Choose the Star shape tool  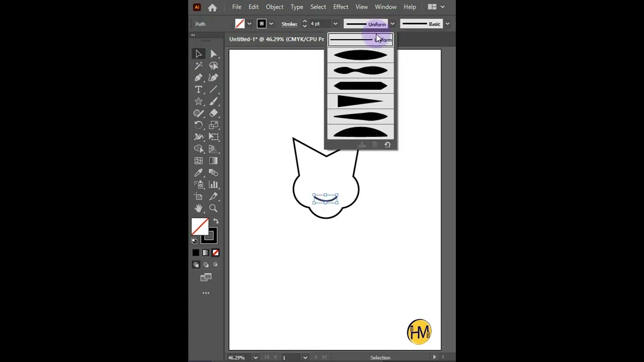(198, 102)
